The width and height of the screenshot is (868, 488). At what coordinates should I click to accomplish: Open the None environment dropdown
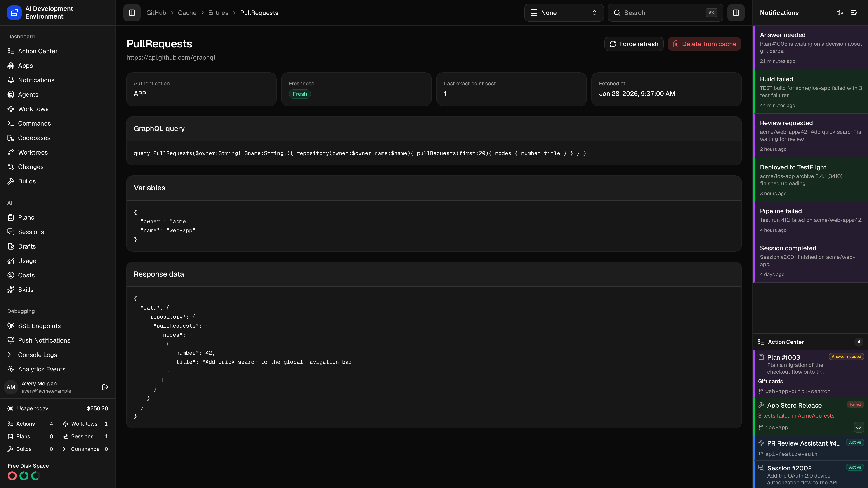[564, 13]
